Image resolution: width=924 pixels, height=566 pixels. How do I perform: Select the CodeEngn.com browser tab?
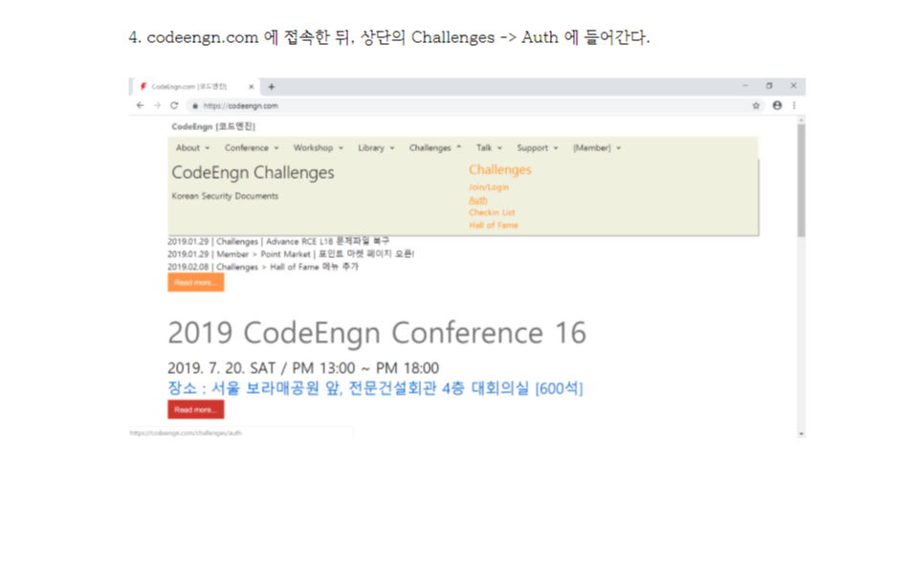pyautogui.click(x=194, y=87)
